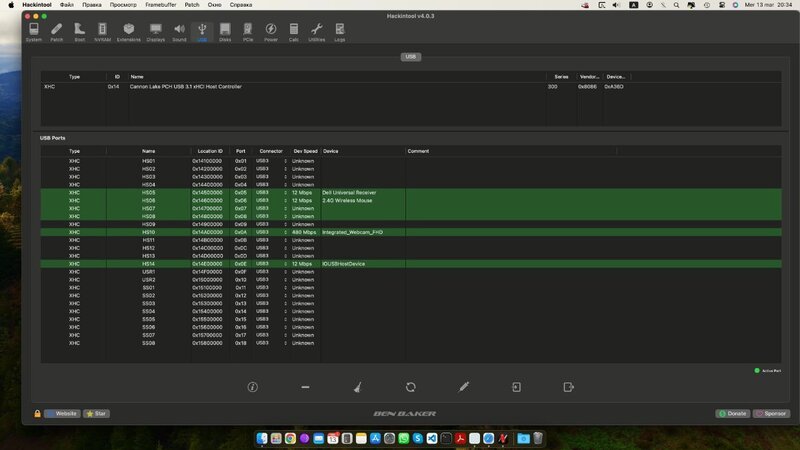Open the Extensions toolbar section
Screen dimensions: 800x450
(x=129, y=32)
